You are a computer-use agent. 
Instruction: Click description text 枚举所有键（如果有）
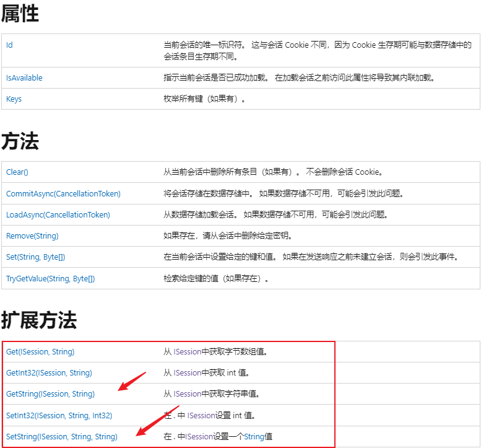pos(204,99)
